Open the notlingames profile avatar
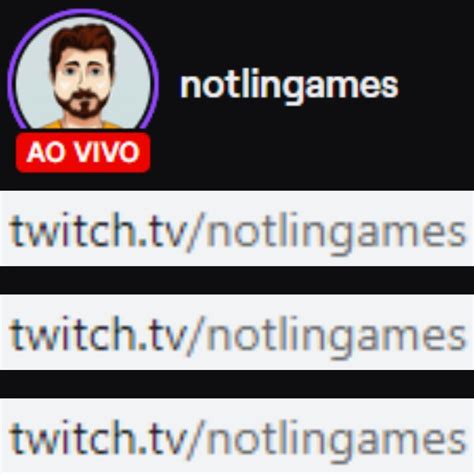The width and height of the screenshot is (474, 474). (x=83, y=75)
